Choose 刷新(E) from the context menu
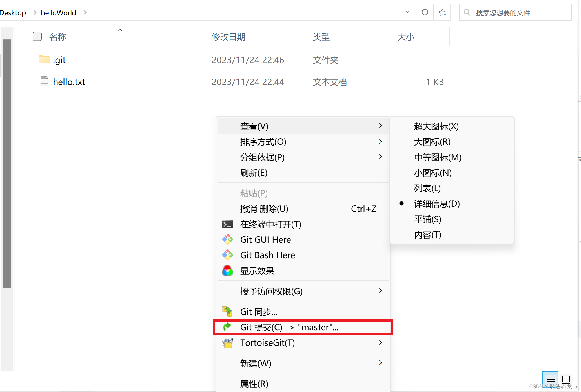 [x=254, y=173]
